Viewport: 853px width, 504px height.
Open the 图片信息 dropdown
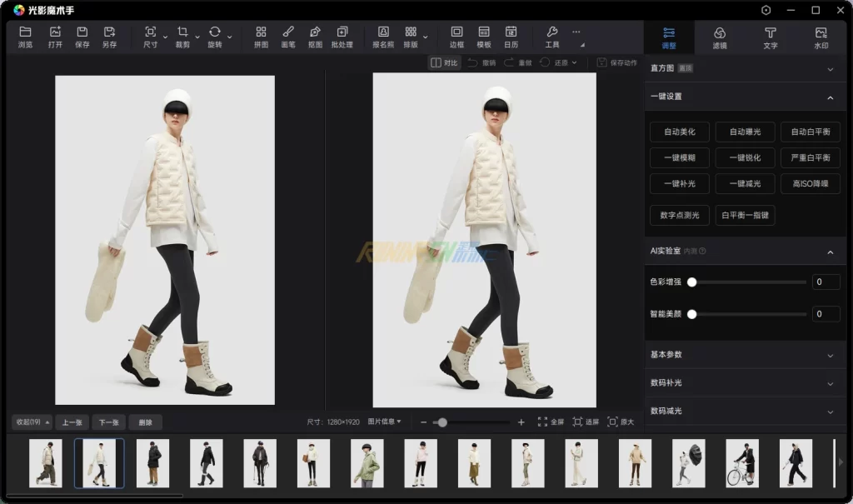point(385,422)
